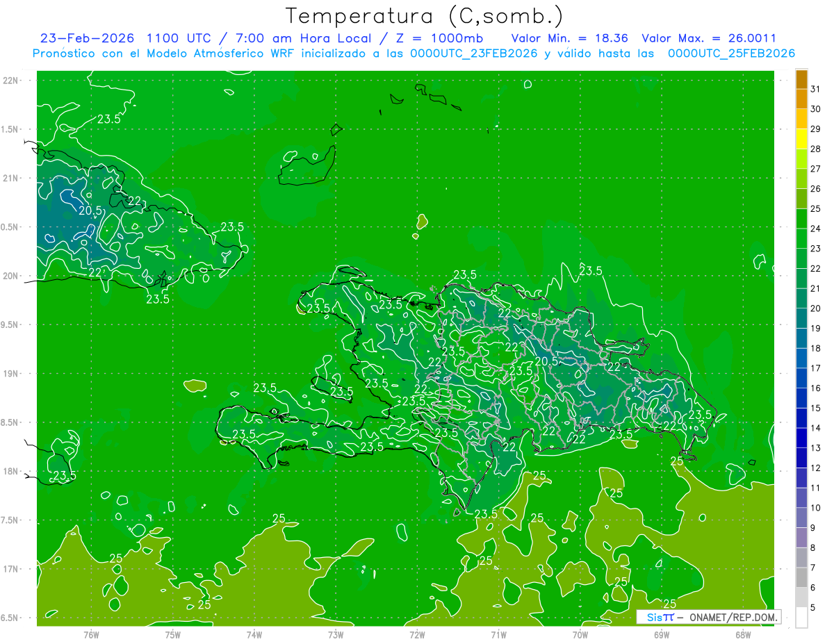Click the 'SisTT' logo text
This screenshot has width=834, height=644.
pos(660,617)
